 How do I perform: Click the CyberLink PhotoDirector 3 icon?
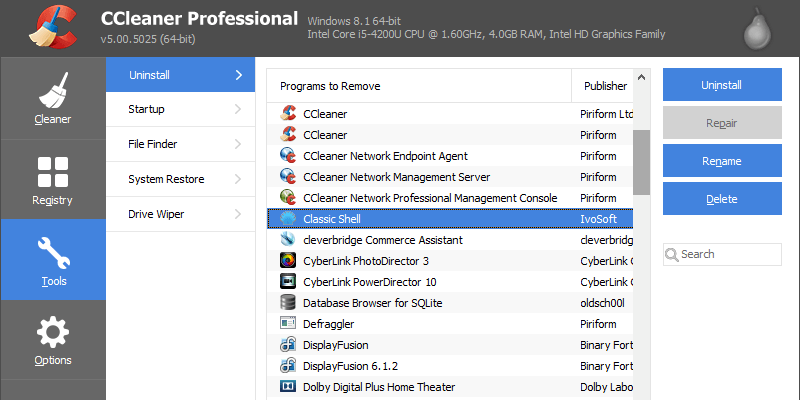(x=288, y=261)
